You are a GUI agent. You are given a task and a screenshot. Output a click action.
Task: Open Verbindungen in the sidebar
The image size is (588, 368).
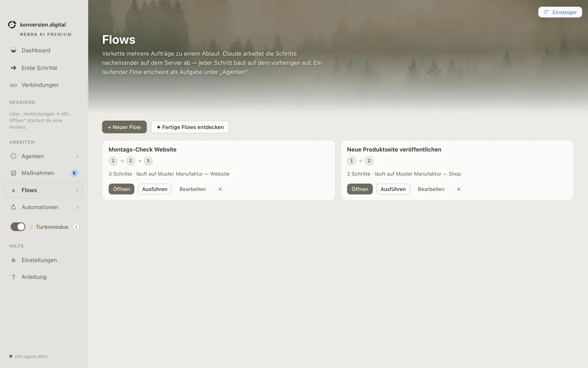44,85
